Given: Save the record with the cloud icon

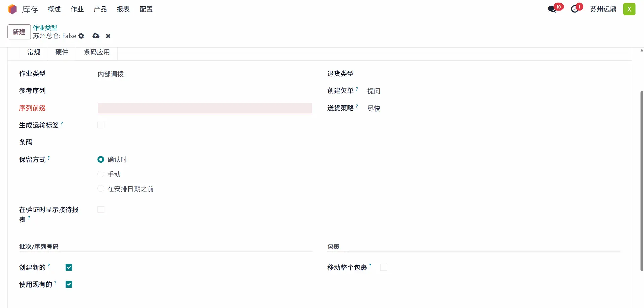Looking at the screenshot, I should coord(96,36).
